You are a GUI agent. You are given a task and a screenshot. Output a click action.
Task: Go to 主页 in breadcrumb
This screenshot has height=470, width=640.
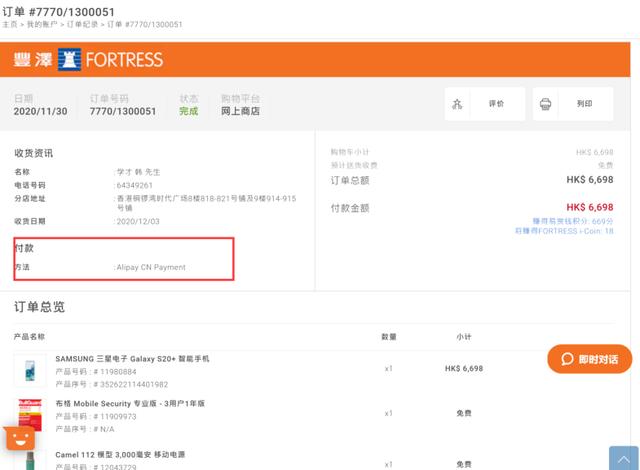point(10,24)
